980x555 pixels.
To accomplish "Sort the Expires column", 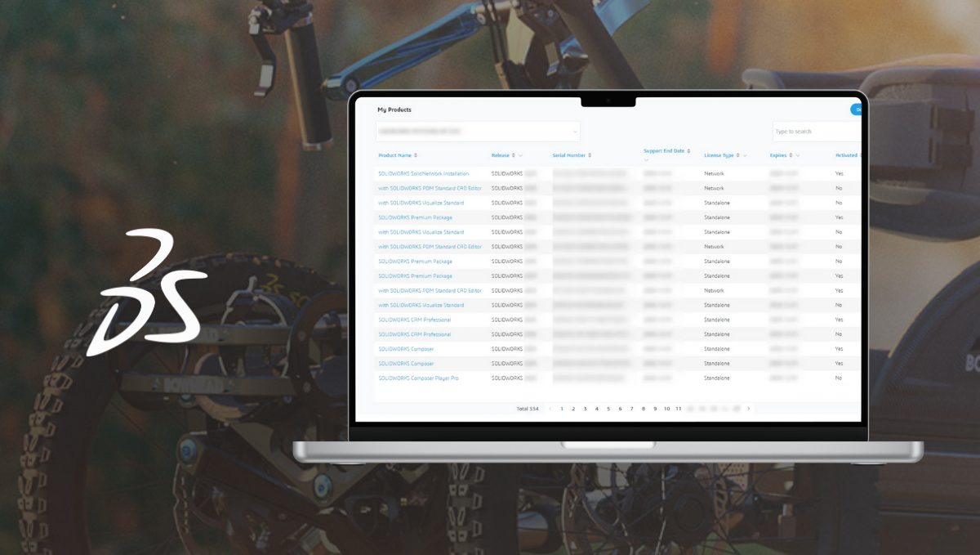I will (x=790, y=155).
